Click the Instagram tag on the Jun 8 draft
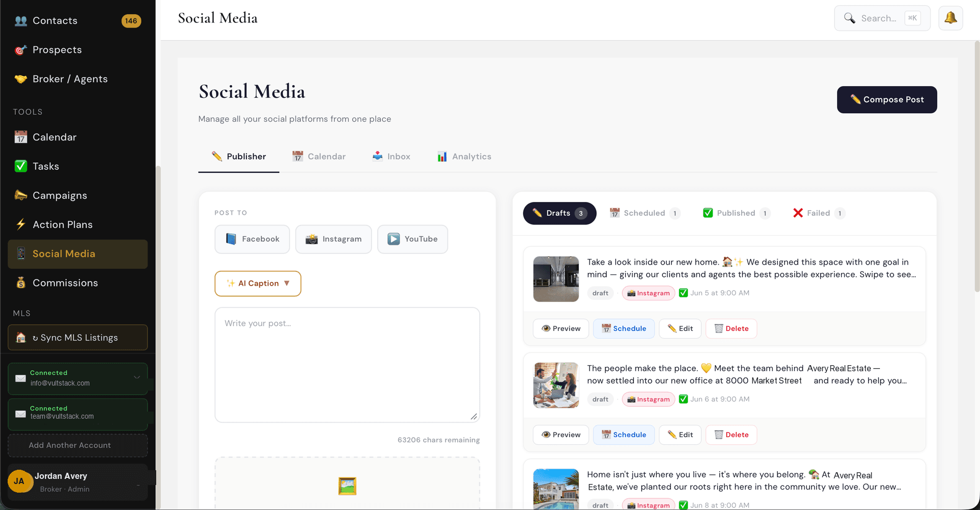The image size is (980, 510). click(x=648, y=505)
